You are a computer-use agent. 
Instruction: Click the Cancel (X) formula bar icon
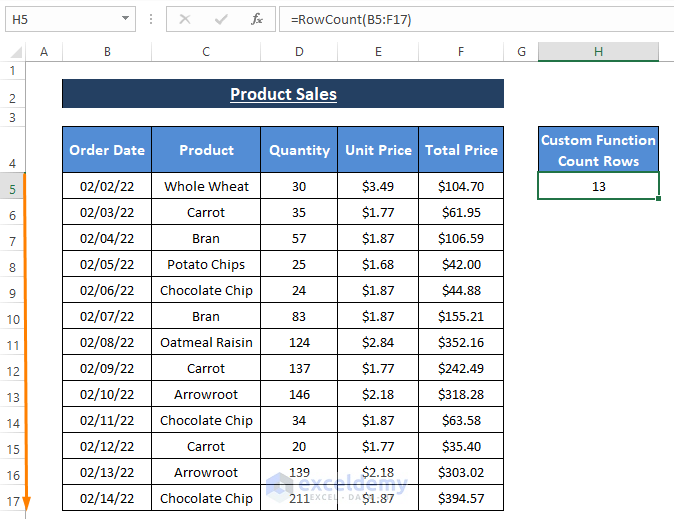tap(185, 19)
